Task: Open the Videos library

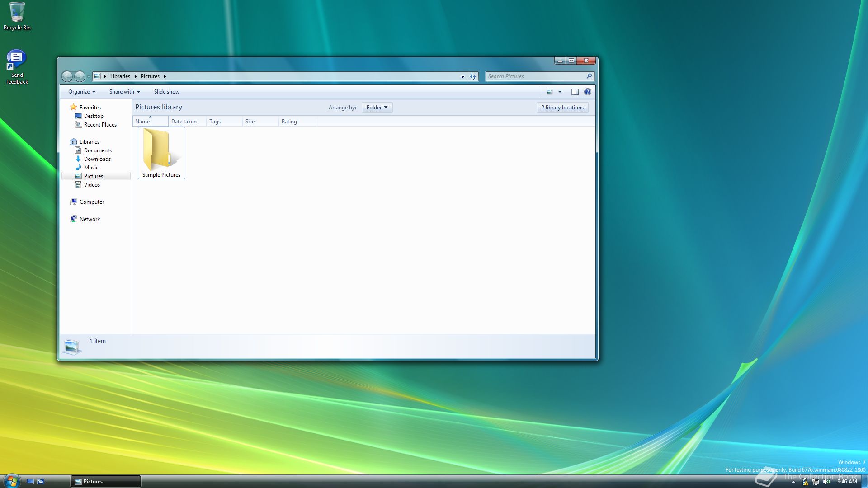Action: point(92,185)
